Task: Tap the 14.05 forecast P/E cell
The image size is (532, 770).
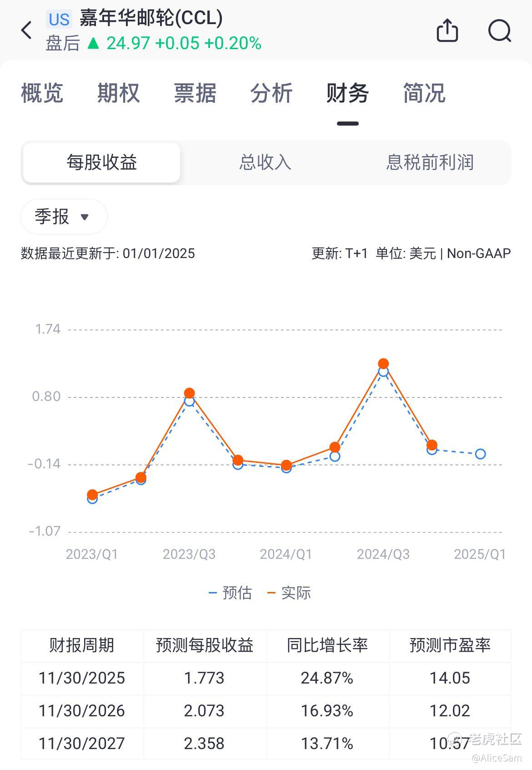Action: coord(450,678)
